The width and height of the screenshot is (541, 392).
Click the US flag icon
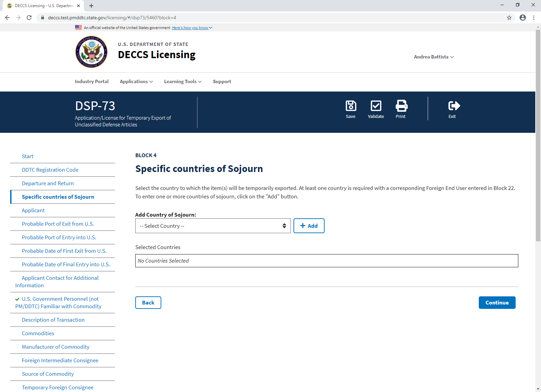[78, 27]
